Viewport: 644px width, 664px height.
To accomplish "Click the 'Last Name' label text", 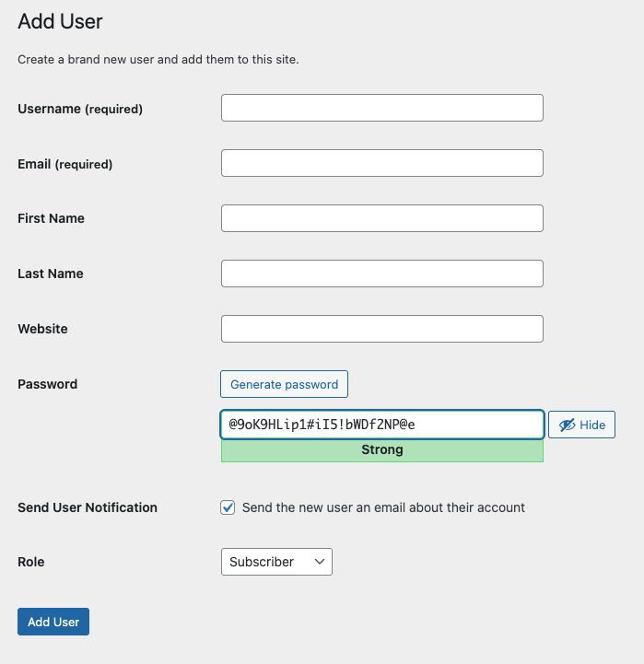I will pos(51,274).
